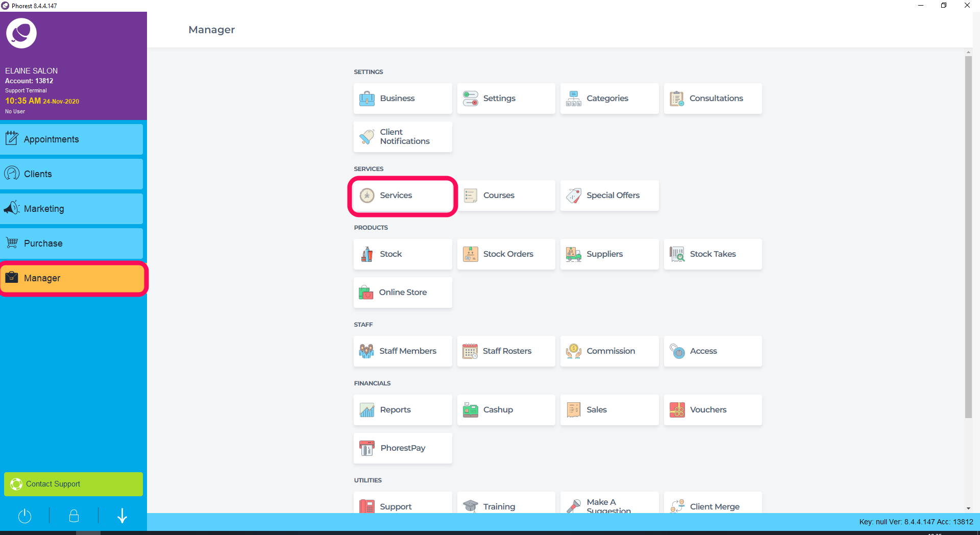Open Client Notifications tile
The width and height of the screenshot is (980, 535).
403,137
